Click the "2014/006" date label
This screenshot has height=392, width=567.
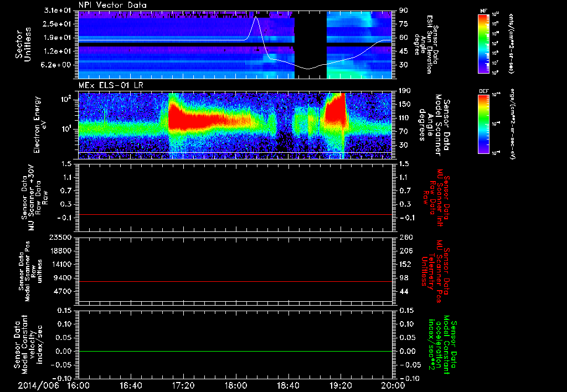tap(38, 385)
